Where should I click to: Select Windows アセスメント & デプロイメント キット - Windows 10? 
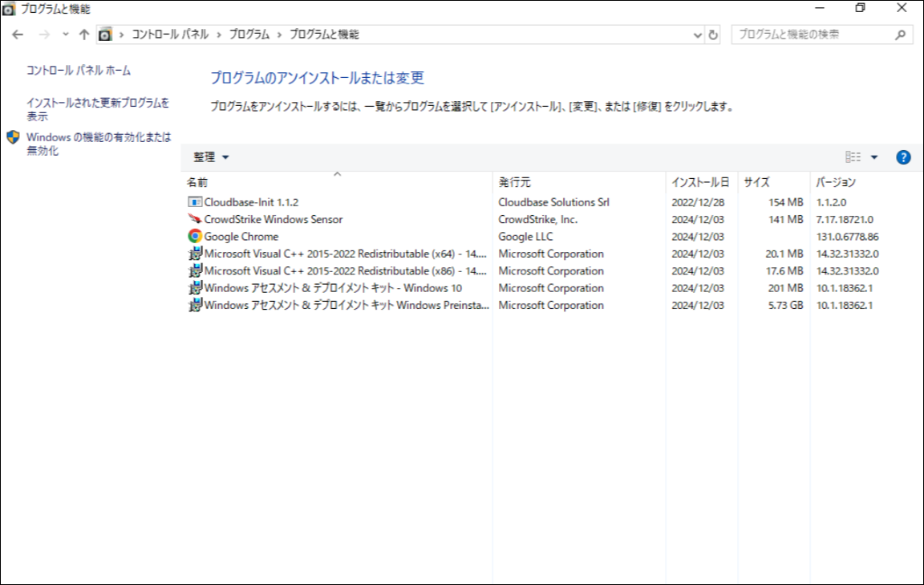[333, 288]
